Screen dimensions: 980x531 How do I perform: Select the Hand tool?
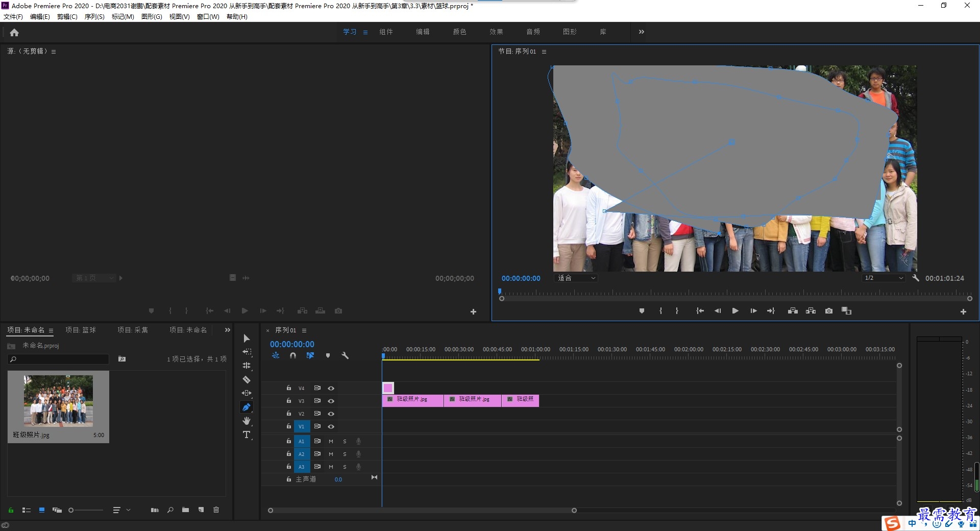pos(247,421)
